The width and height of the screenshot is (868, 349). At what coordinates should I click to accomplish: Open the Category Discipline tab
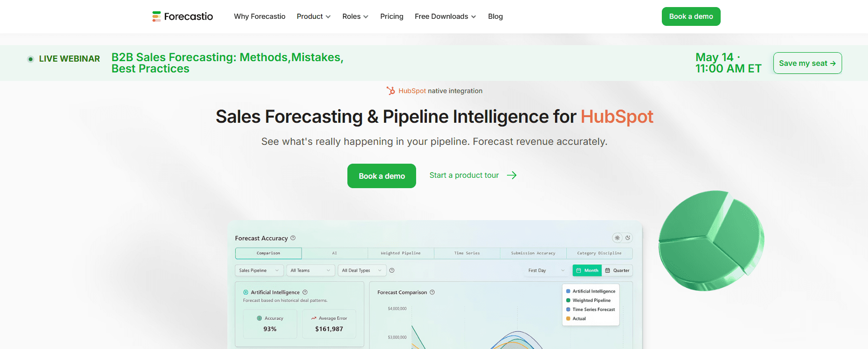click(599, 253)
